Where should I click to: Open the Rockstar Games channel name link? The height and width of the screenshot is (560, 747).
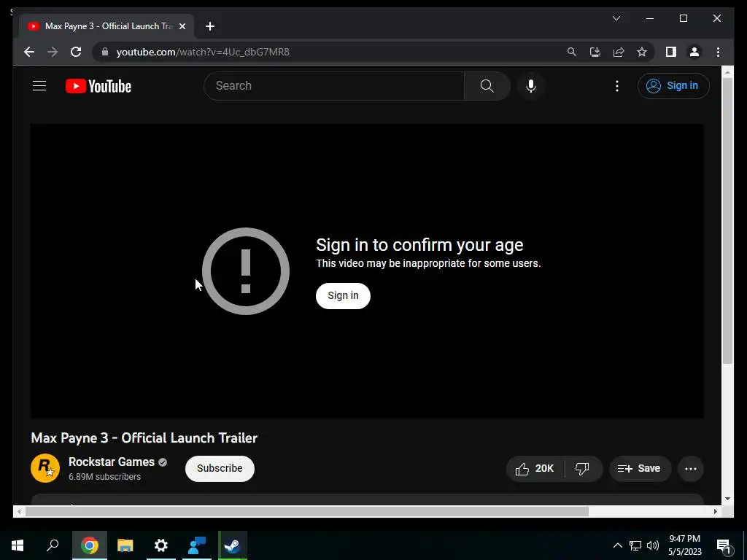point(112,462)
